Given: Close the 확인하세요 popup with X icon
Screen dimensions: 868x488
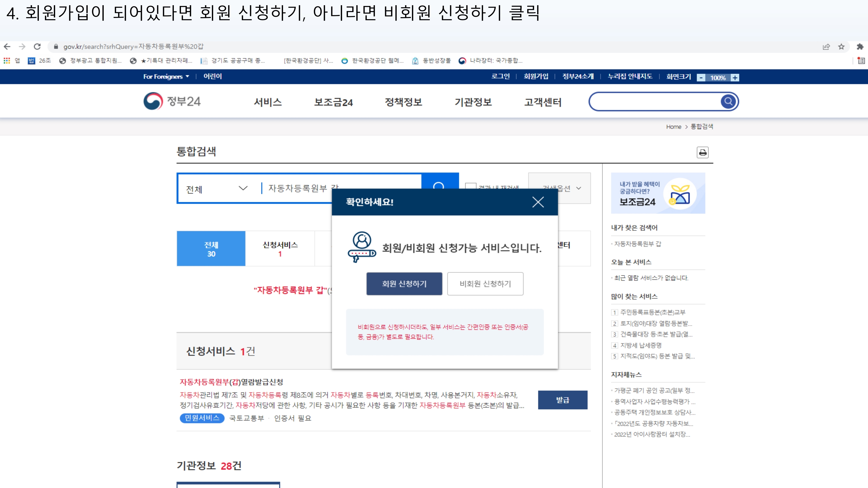Looking at the screenshot, I should tap(538, 202).
